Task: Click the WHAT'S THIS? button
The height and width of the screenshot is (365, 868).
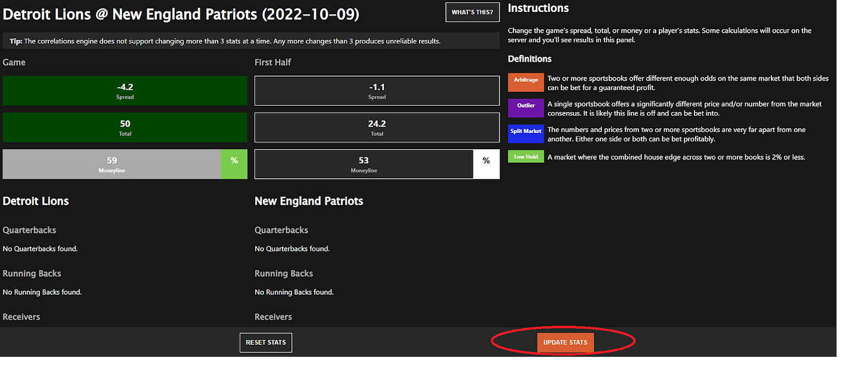Action: [x=472, y=13]
